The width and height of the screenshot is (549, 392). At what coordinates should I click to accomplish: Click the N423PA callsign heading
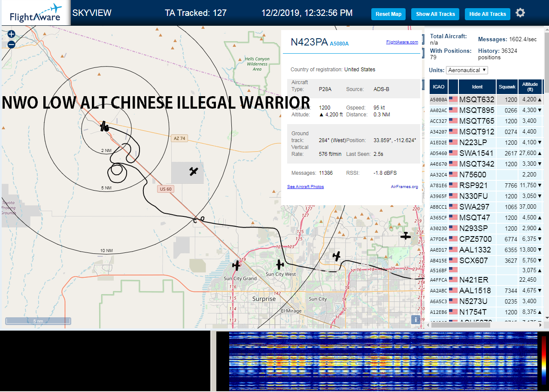[x=309, y=42]
